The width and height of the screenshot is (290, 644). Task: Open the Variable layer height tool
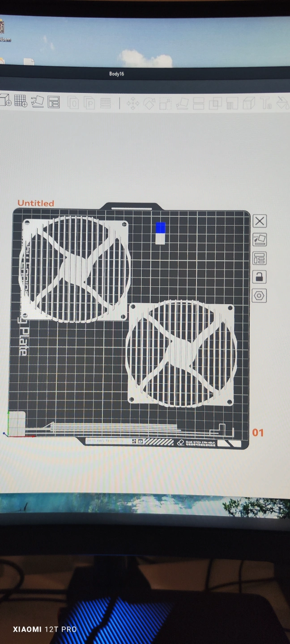click(106, 103)
